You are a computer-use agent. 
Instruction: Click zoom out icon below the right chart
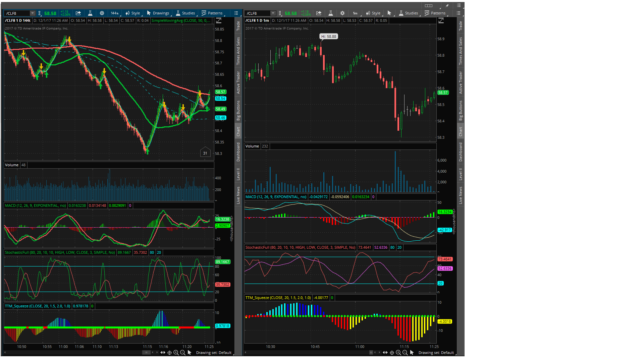pyautogui.click(x=405, y=353)
